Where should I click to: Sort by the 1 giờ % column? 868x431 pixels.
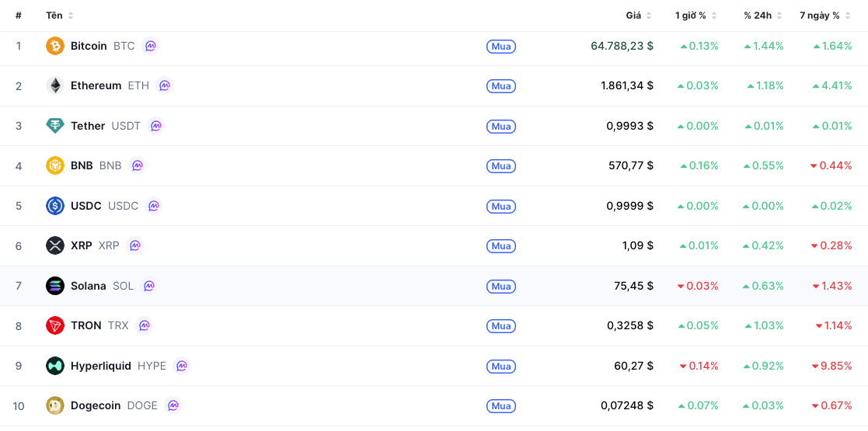pyautogui.click(x=696, y=16)
